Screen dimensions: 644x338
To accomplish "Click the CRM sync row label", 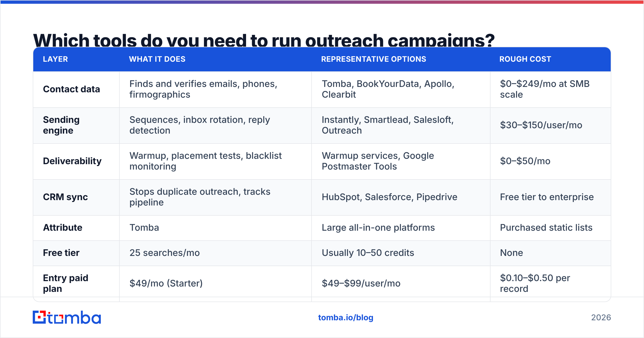I will click(x=65, y=197).
